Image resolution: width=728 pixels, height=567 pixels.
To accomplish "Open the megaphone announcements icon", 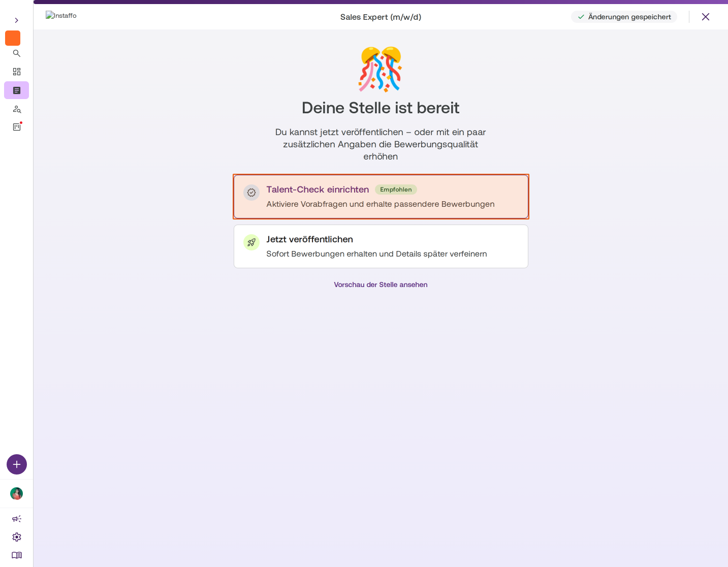I will point(17,519).
